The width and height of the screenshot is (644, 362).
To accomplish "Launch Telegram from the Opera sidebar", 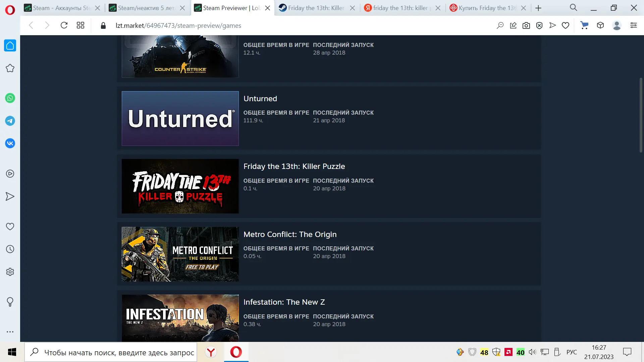I will [x=10, y=121].
